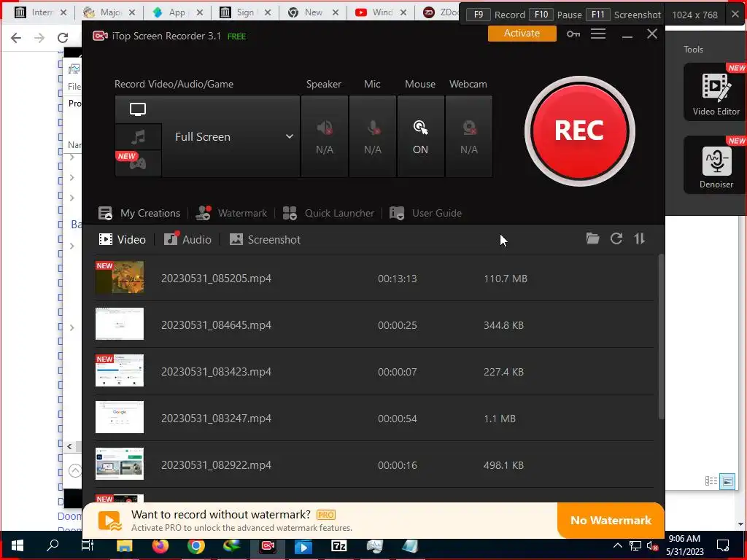Select the audio-only recording music note icon

pos(138,138)
